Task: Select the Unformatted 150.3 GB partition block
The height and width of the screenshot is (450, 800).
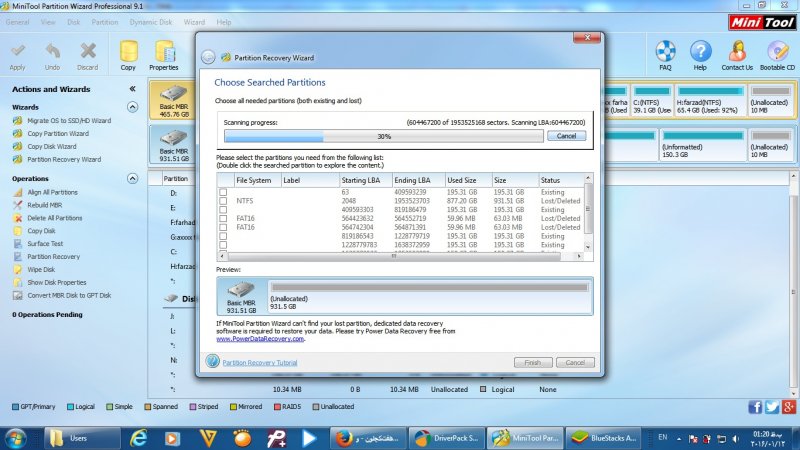Action: (703, 145)
